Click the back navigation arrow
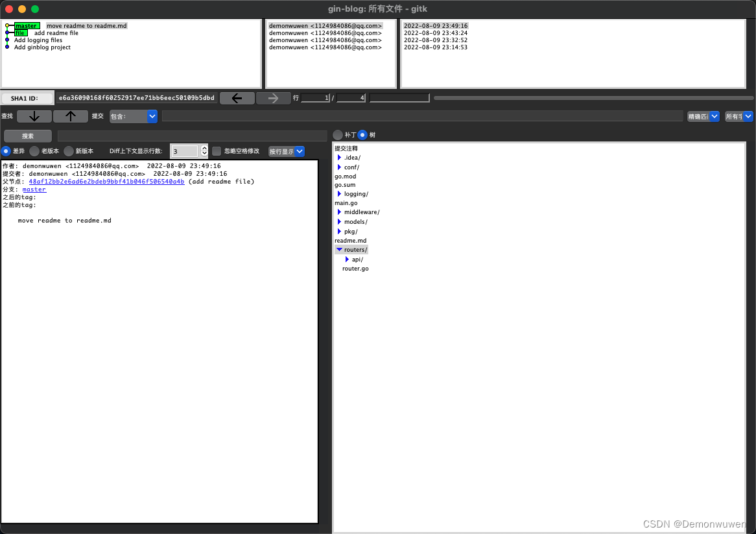 pyautogui.click(x=237, y=97)
